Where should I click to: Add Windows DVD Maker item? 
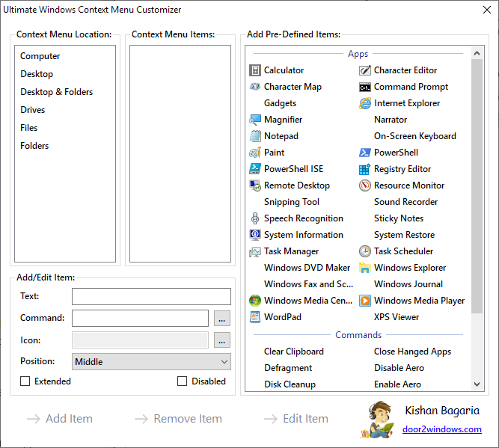point(307,268)
